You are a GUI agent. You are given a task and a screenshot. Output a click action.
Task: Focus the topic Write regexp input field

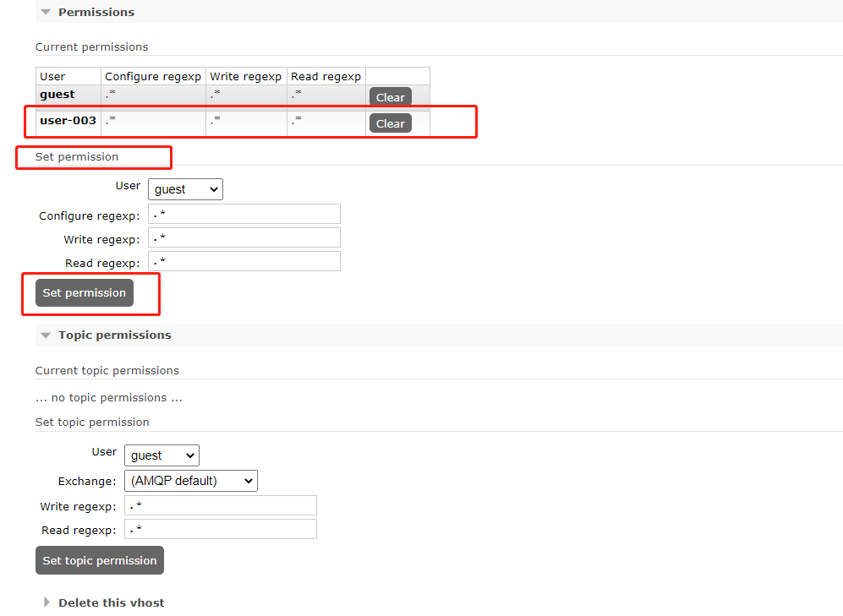221,505
